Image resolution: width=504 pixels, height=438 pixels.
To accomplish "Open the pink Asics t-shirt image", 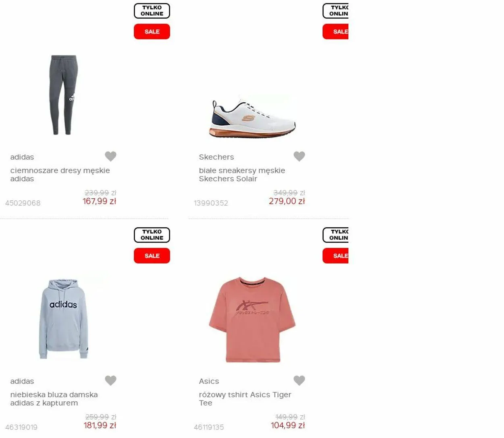I will [252, 319].
